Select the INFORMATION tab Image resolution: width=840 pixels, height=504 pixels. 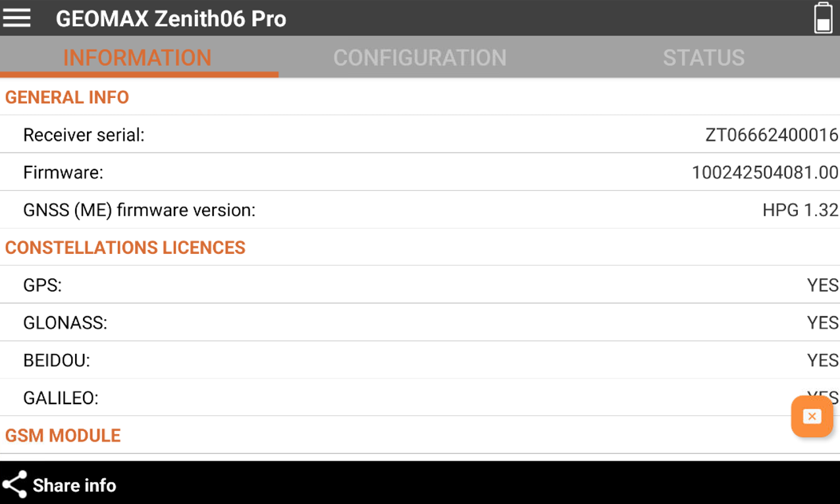(x=138, y=58)
